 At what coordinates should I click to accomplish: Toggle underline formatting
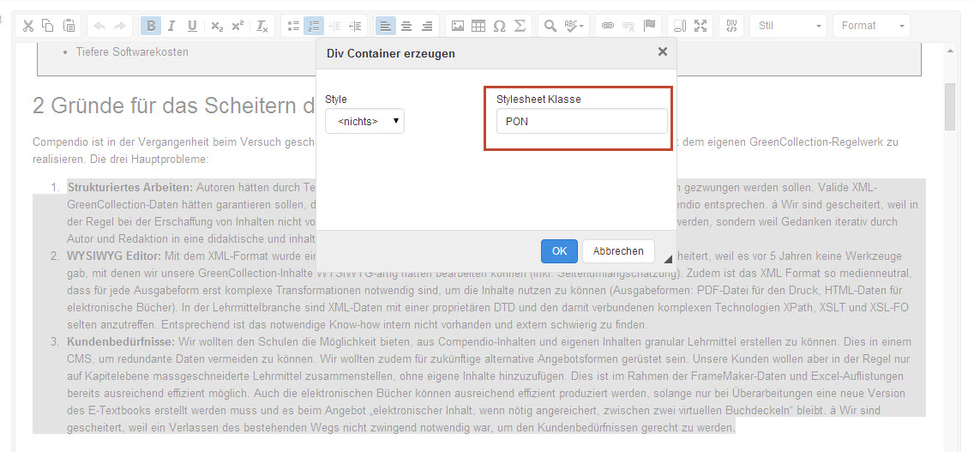(x=192, y=26)
